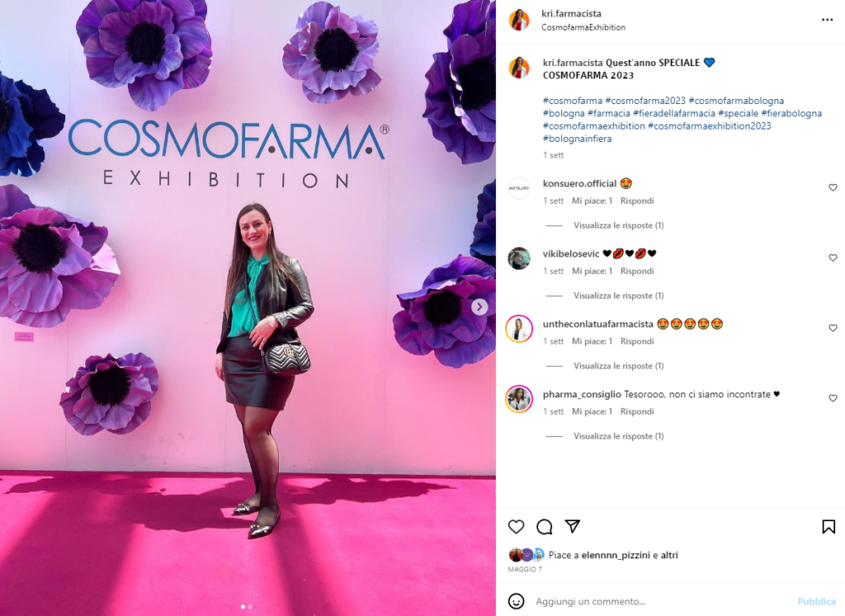
Task: Open the comment bubble icon
Action: (545, 527)
